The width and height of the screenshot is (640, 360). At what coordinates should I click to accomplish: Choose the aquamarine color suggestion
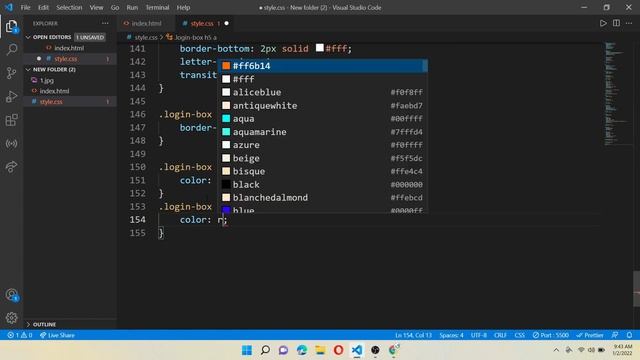click(x=322, y=132)
